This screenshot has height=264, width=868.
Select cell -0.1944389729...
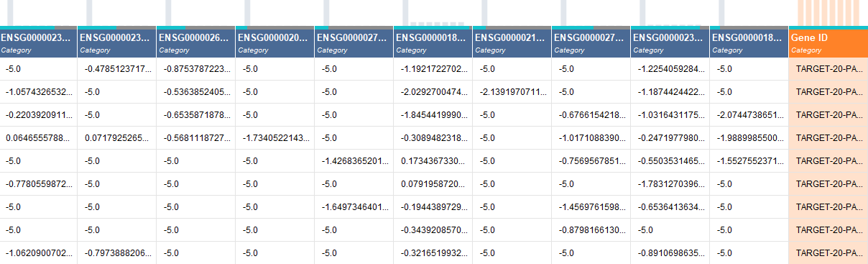433,207
